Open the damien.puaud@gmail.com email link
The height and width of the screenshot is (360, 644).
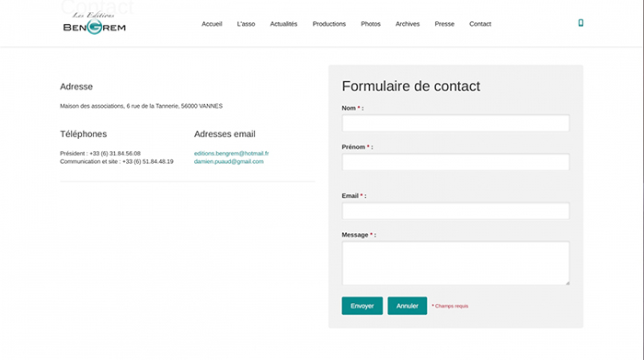(x=229, y=161)
